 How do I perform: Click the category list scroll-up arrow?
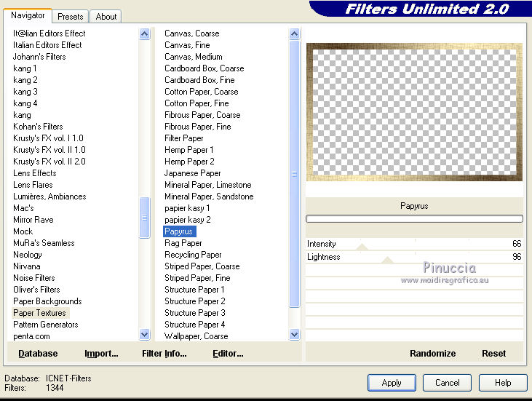(145, 34)
